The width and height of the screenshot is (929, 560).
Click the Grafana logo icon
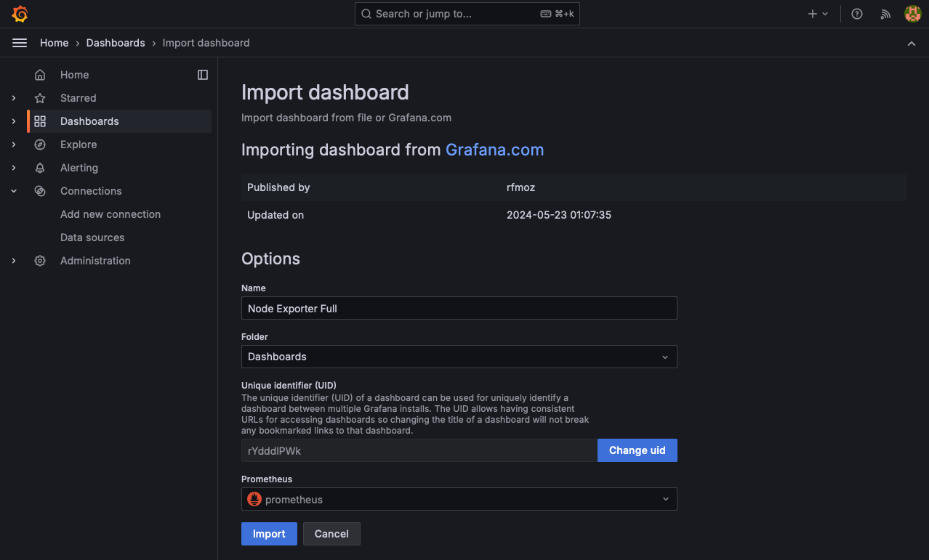click(x=20, y=14)
